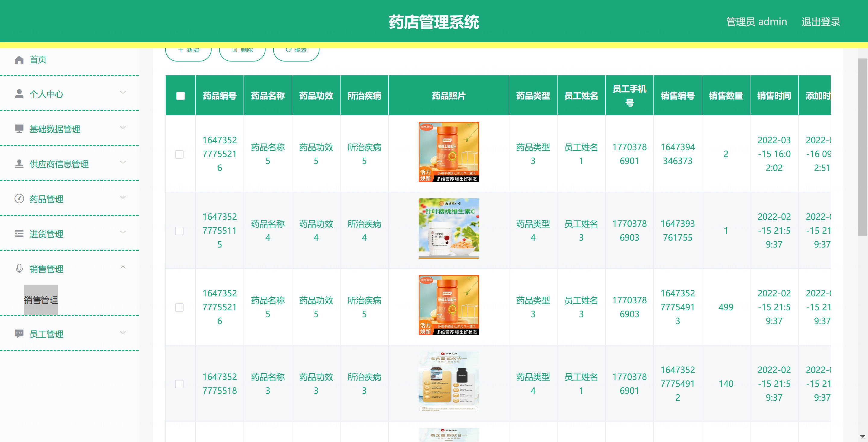Check the row with sales quantity 140
Image resolution: width=868 pixels, height=442 pixels.
pos(179,384)
